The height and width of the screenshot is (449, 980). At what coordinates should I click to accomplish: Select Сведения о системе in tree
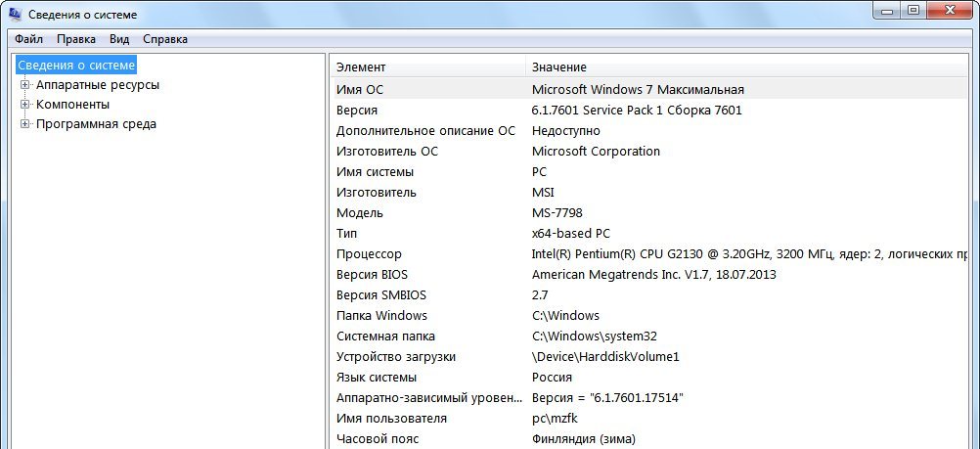pyautogui.click(x=76, y=66)
